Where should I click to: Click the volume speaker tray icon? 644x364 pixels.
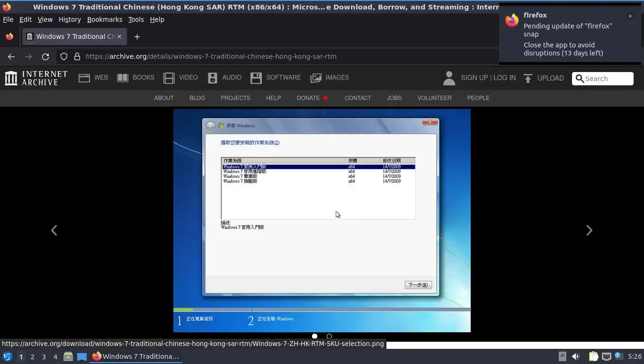[x=576, y=356]
